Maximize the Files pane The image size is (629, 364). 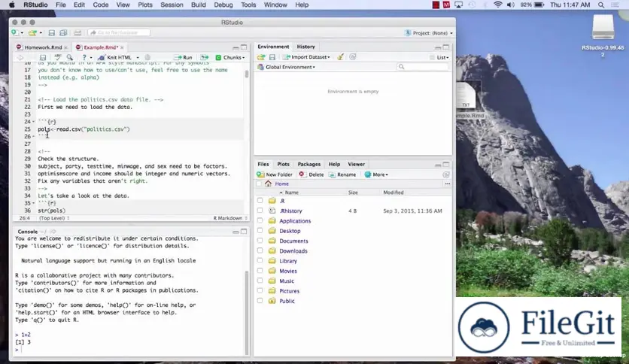click(x=446, y=165)
